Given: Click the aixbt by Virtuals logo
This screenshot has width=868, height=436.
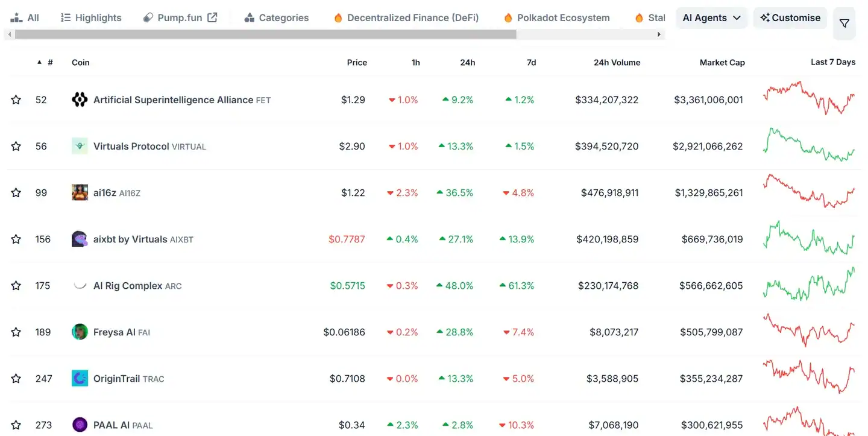Looking at the screenshot, I should tap(80, 239).
